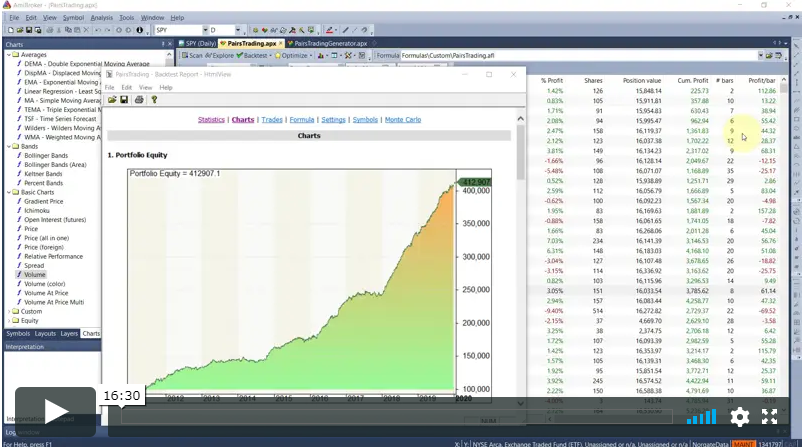Switch to the Symbols panel tab
Screen dimensions: 803x447
click(x=18, y=333)
